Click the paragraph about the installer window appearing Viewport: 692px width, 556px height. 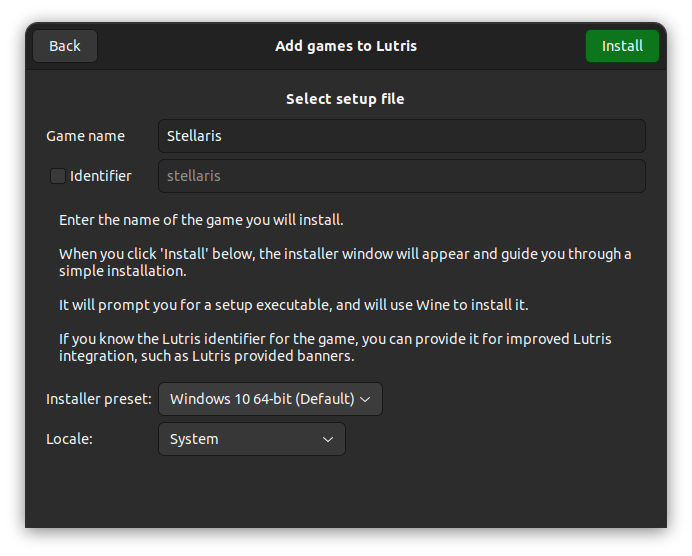click(345, 262)
